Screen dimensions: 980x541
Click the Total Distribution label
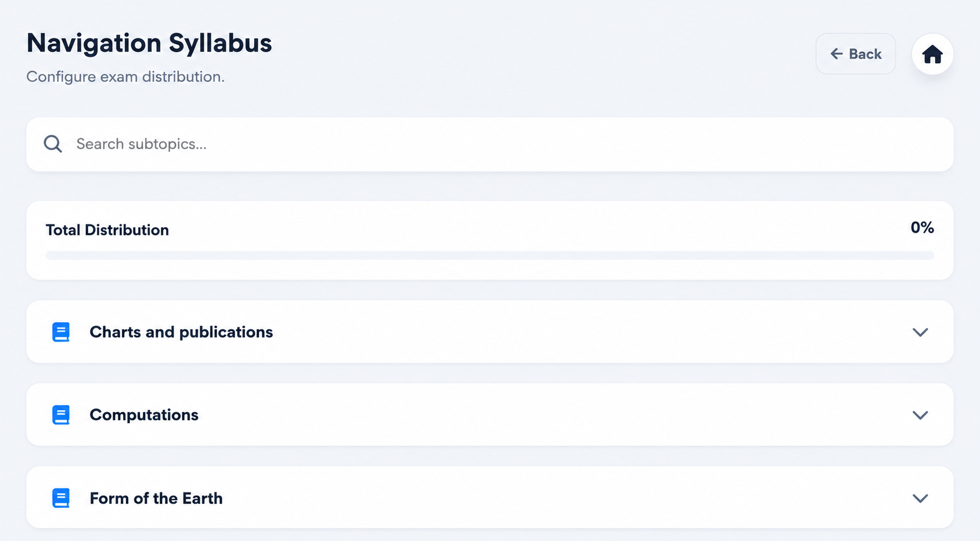point(107,230)
